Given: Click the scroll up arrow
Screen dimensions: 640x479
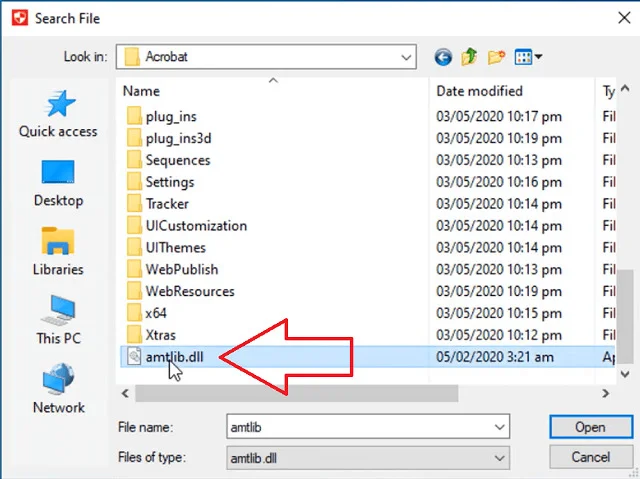Looking at the screenshot, I should (x=625, y=88).
